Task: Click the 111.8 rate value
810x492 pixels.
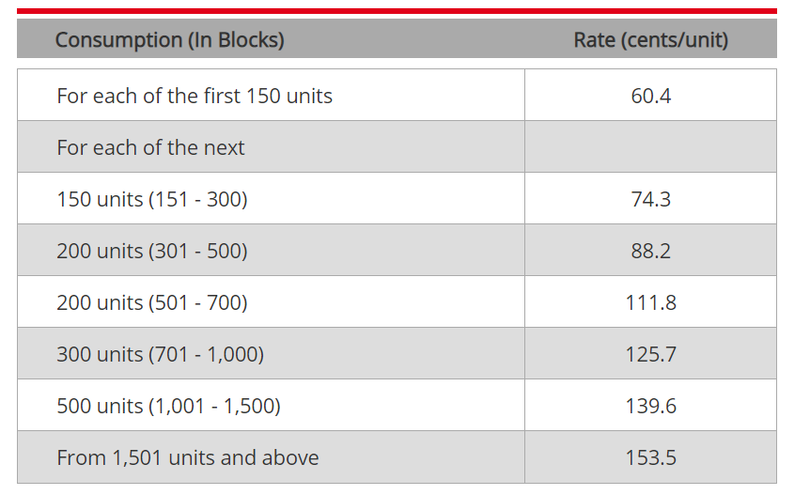Action: 650,302
